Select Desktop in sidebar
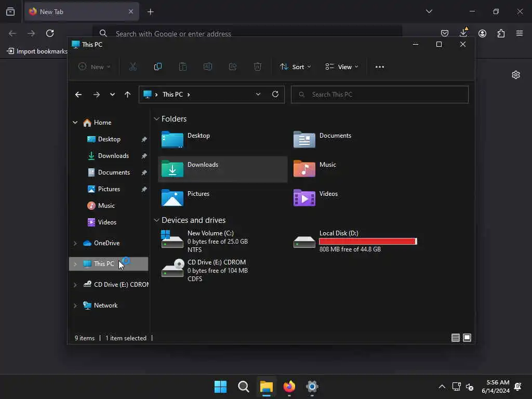This screenshot has height=399, width=532. 109,139
